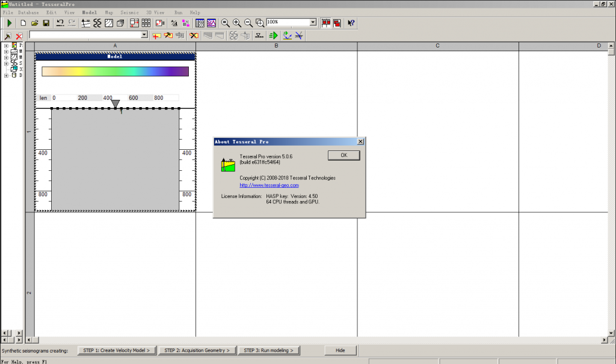Toggle the red two-window toolbar button
This screenshot has width=616, height=364.
325,23
